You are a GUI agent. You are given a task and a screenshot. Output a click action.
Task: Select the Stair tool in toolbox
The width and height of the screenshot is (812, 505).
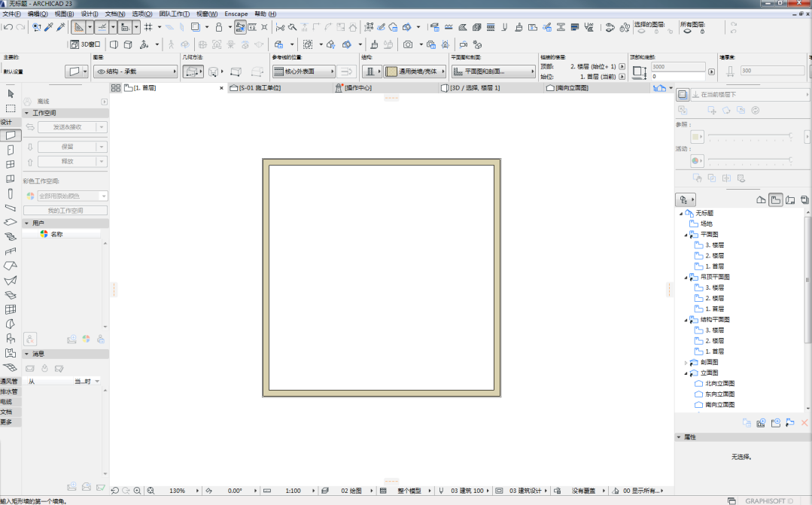click(x=11, y=237)
